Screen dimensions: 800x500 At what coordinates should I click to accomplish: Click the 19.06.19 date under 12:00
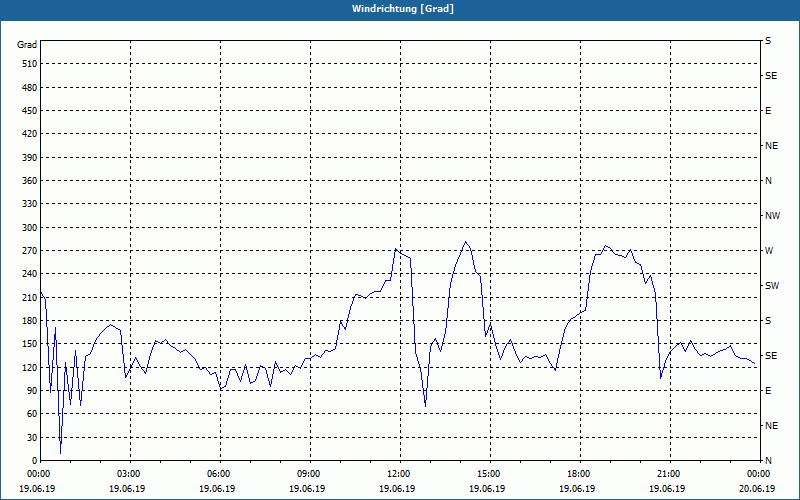point(397,489)
